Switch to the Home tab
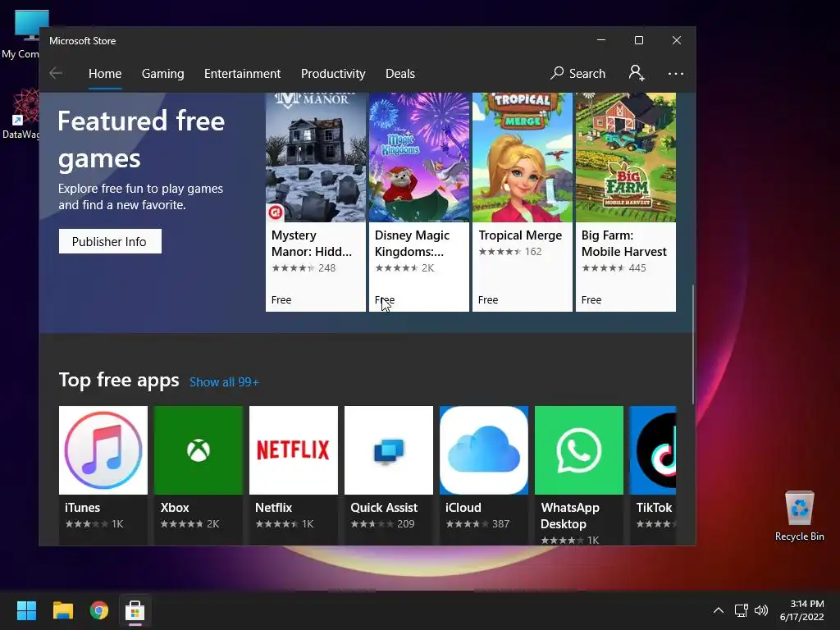Viewport: 840px width, 630px height. pyautogui.click(x=105, y=73)
